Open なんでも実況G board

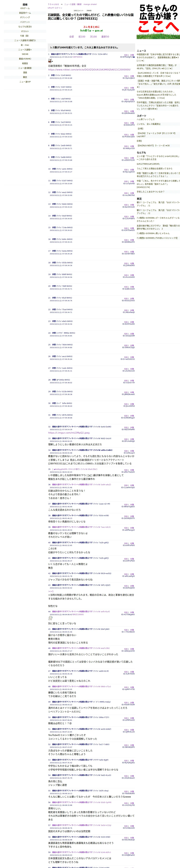25,27
